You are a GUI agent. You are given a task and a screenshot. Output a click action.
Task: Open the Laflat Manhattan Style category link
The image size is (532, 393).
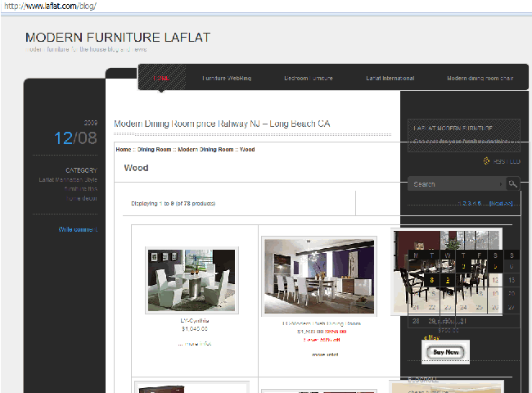tap(68, 179)
